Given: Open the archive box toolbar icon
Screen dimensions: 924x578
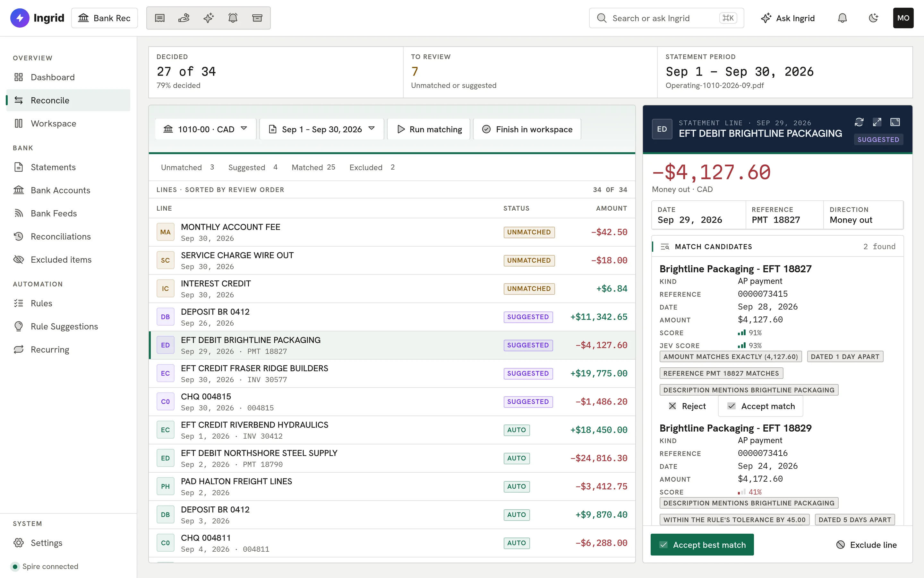Looking at the screenshot, I should [257, 18].
